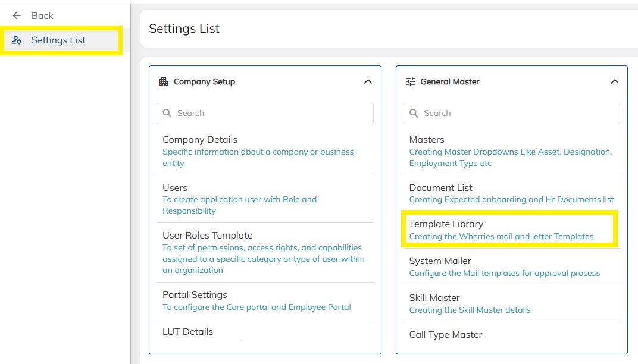Viewport: 638px width, 364px height.
Task: Open the Masters entry
Action: coord(427,140)
